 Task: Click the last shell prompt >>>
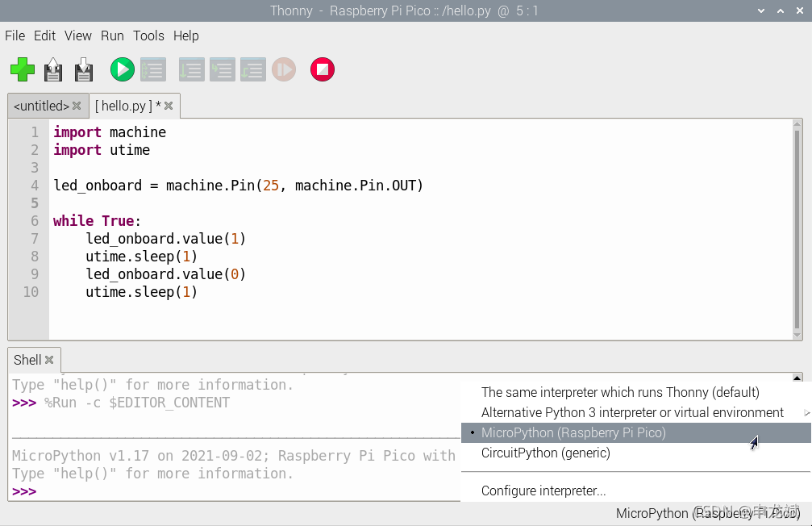point(24,491)
